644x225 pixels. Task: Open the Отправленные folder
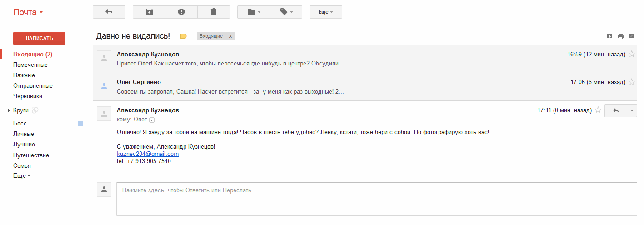(33, 86)
